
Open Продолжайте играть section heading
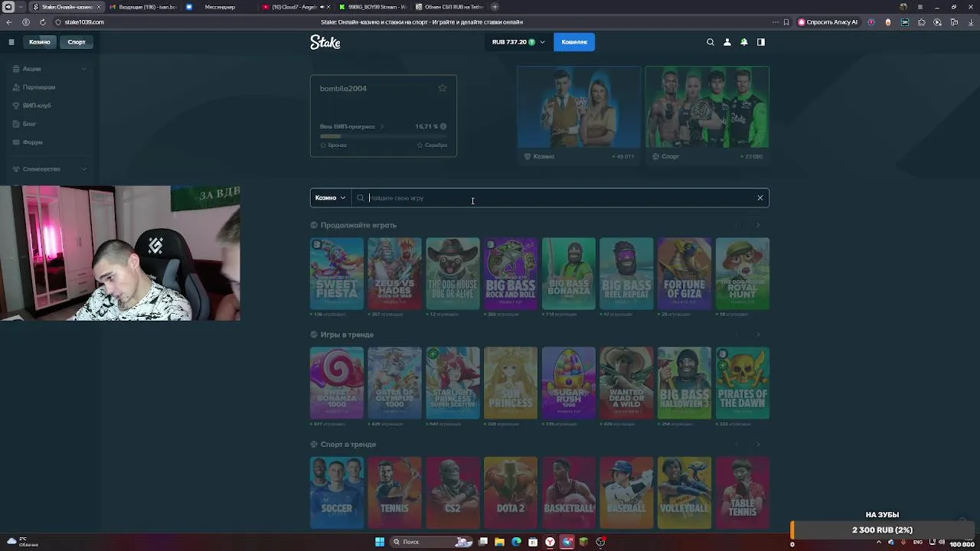click(358, 226)
